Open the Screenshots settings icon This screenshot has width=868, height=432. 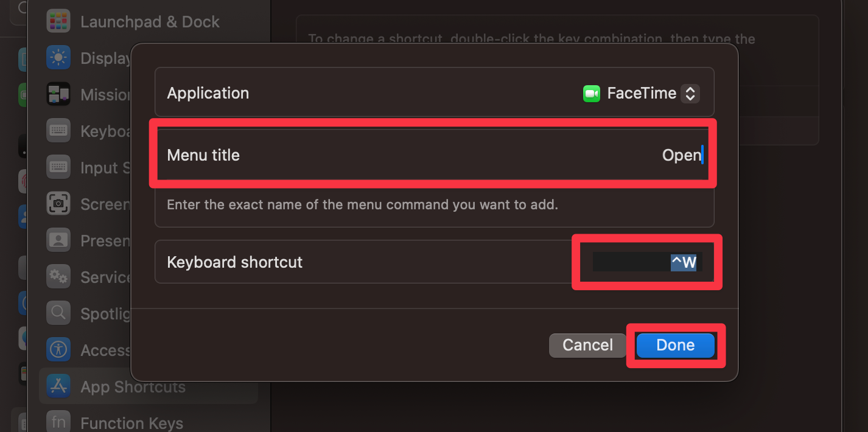click(x=58, y=203)
